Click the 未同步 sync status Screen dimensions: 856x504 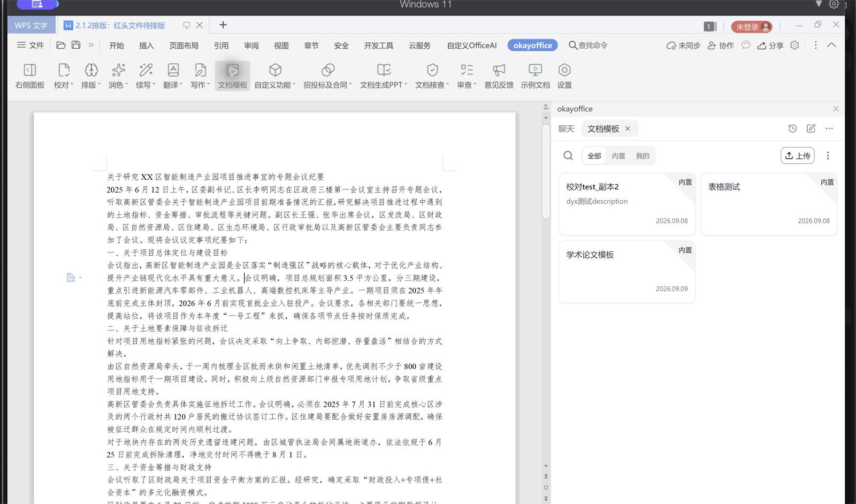point(683,45)
